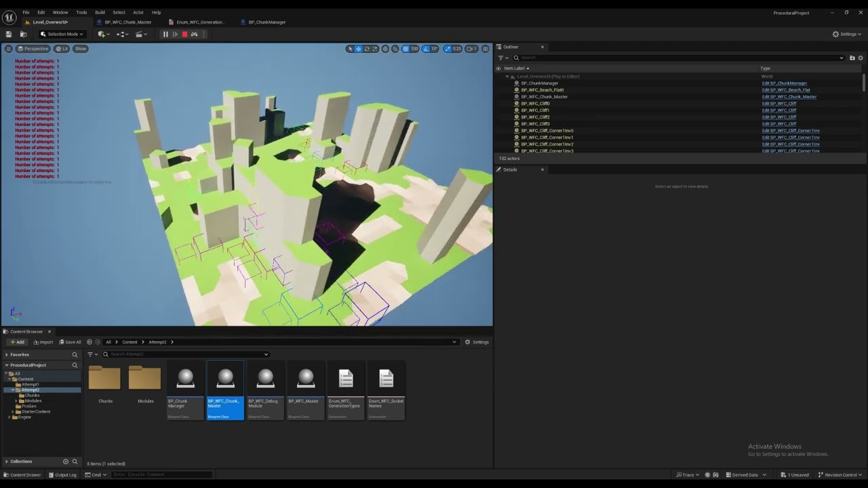868x488 pixels.
Task: Save the current level with the toolbar disk icon
Action: 9,34
